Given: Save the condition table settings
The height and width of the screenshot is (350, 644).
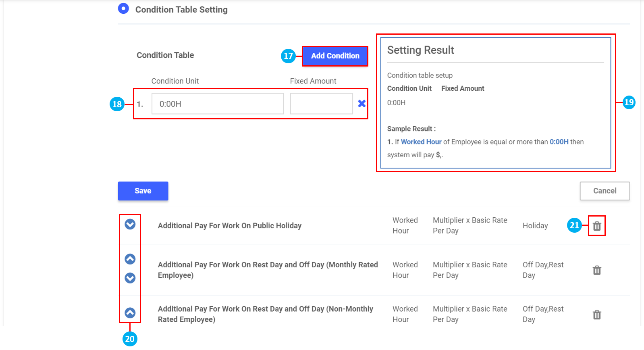Looking at the screenshot, I should (143, 191).
